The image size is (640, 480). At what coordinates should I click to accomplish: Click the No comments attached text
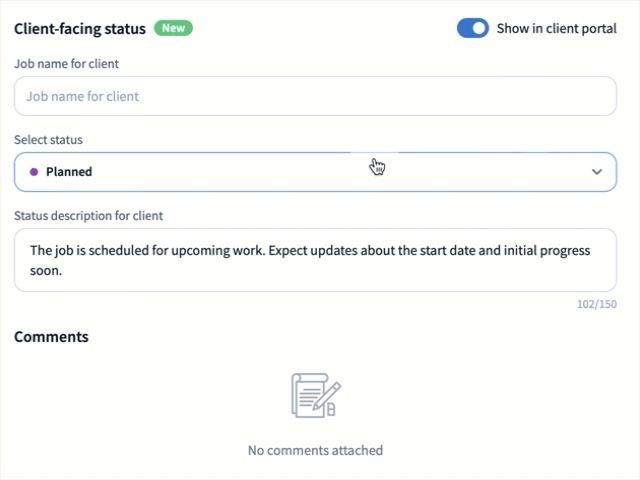coord(315,450)
